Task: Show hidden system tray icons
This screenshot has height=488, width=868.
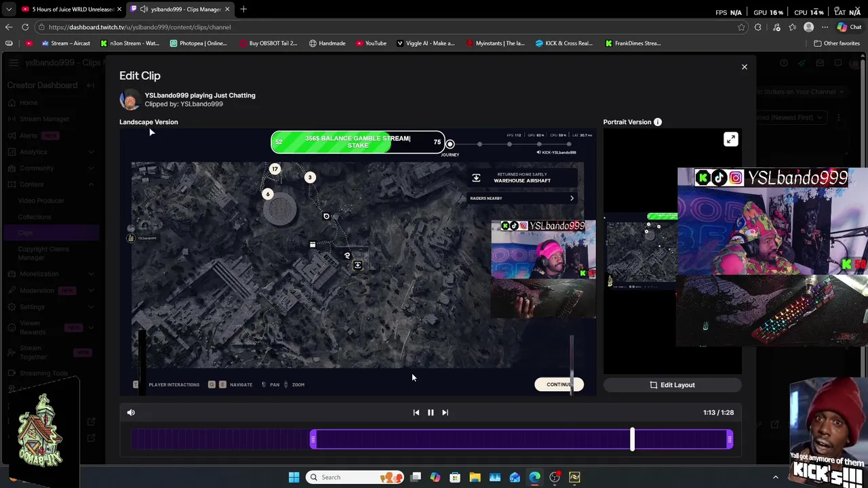Action: click(776, 477)
